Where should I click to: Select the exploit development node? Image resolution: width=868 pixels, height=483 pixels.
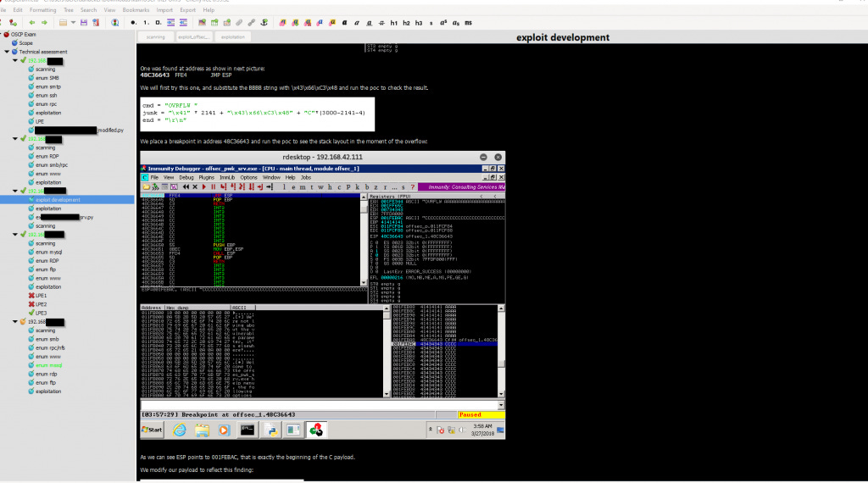click(x=58, y=200)
